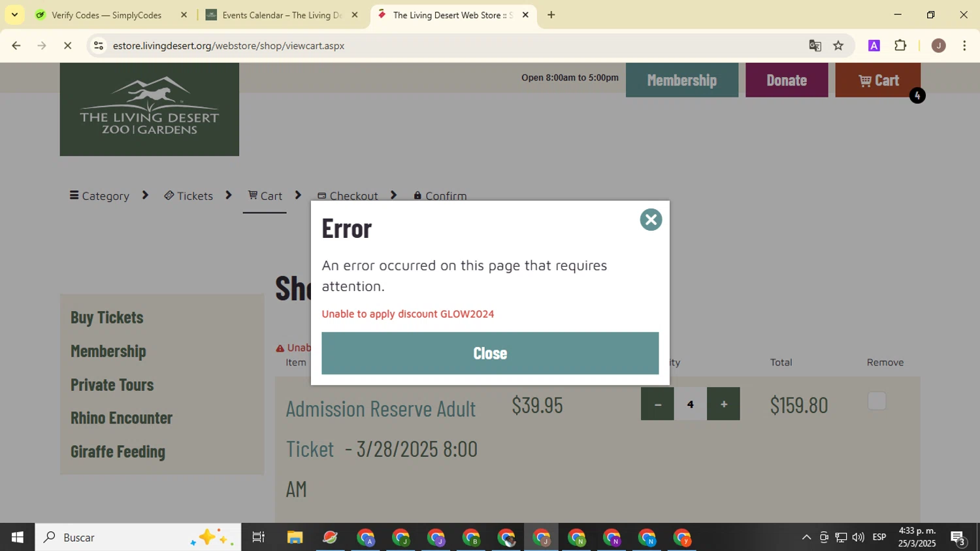The width and height of the screenshot is (980, 551).
Task: Click the address bar URL
Action: tap(229, 46)
